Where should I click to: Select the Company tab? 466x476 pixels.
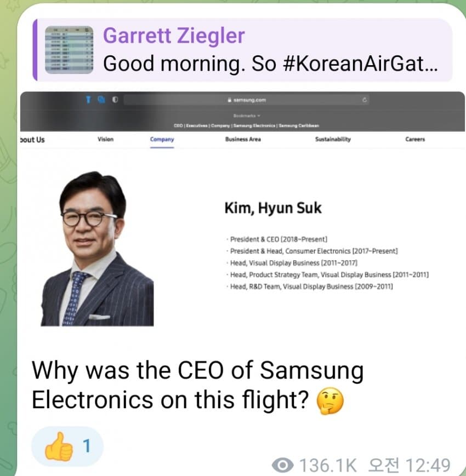coord(162,140)
